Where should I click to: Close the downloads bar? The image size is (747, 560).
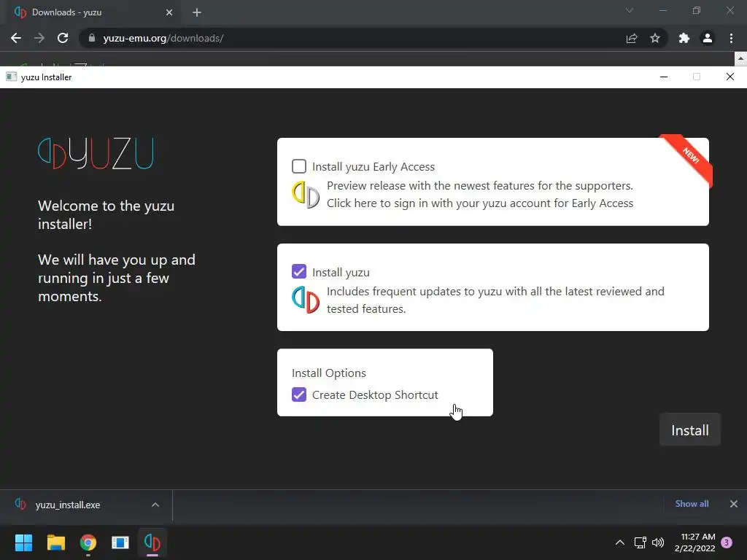coord(734,504)
